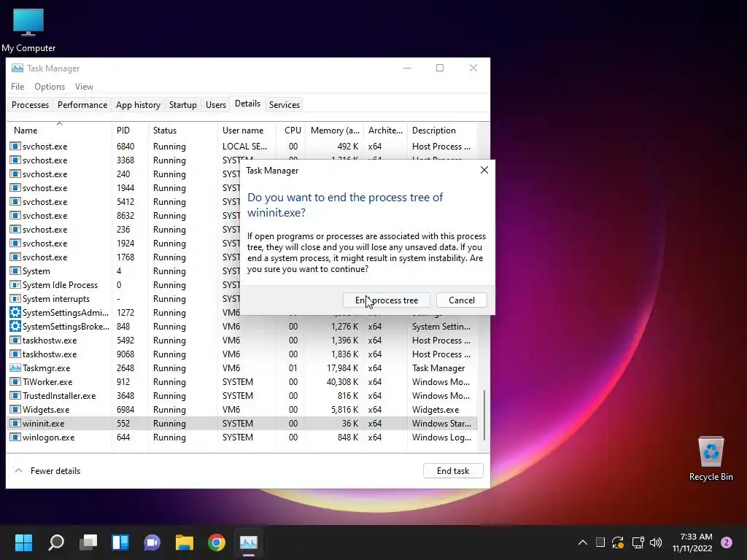The width and height of the screenshot is (747, 560).
Task: Switch to the Performance tab
Action: [82, 105]
